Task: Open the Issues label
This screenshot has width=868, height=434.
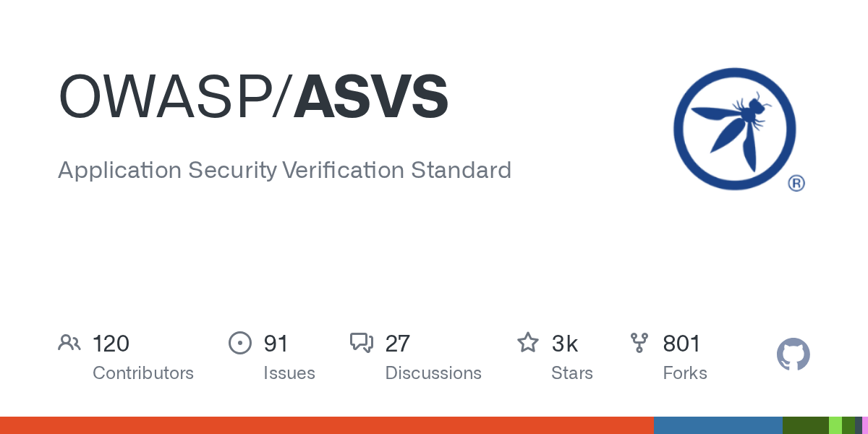Action: (x=289, y=373)
